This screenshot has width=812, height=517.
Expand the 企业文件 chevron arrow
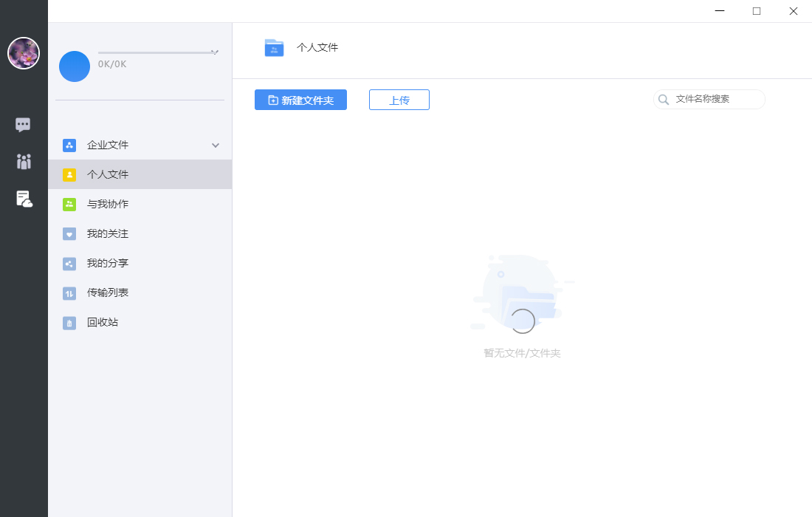pos(216,145)
